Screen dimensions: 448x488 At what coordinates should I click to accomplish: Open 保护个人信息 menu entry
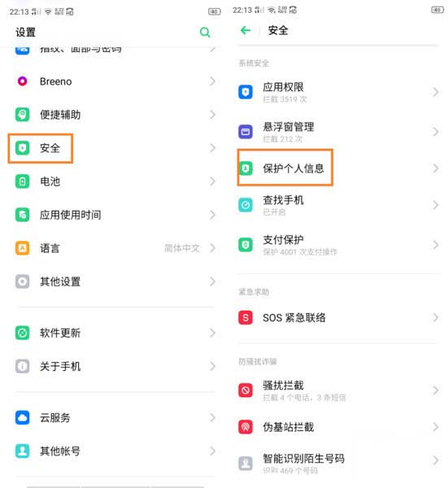(x=339, y=168)
